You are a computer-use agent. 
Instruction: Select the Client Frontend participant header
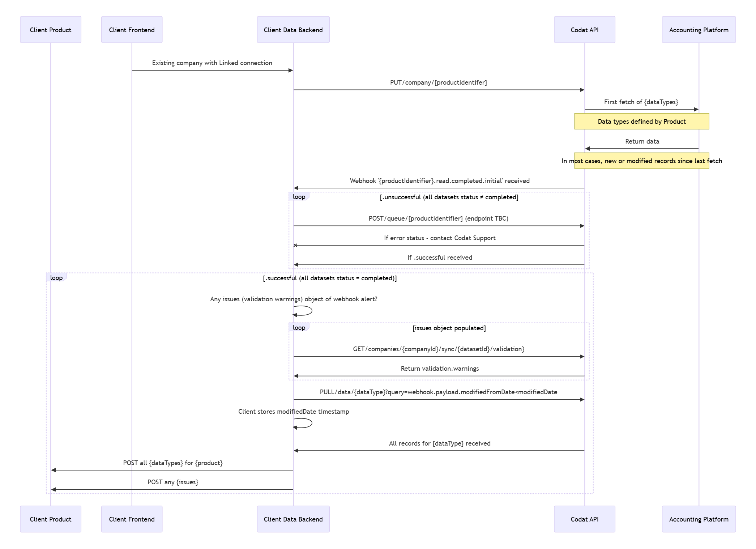132,29
